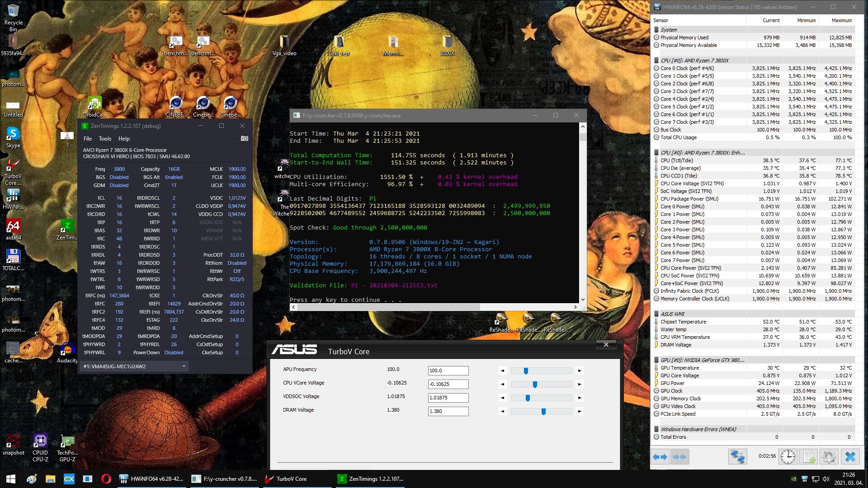Increase CPU VCore Voltage right arrow
Image resolution: width=868 pixels, height=488 pixels.
pyautogui.click(x=580, y=384)
